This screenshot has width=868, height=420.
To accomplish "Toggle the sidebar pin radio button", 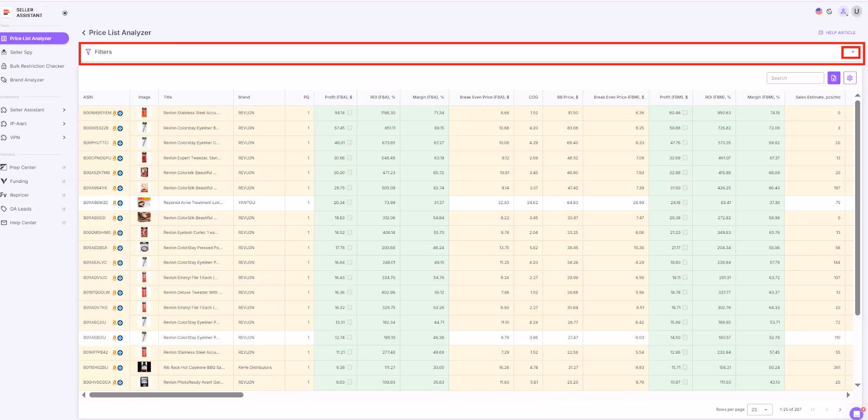I will click(x=65, y=13).
